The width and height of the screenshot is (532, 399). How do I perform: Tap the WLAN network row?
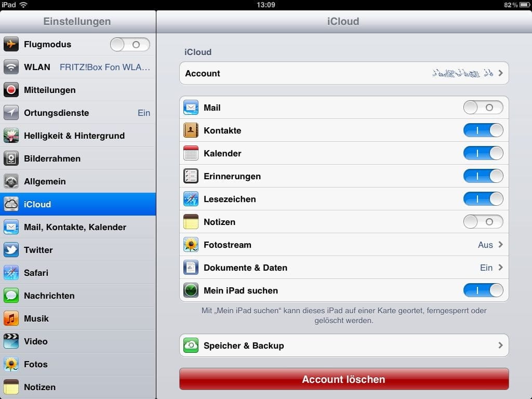coord(78,67)
